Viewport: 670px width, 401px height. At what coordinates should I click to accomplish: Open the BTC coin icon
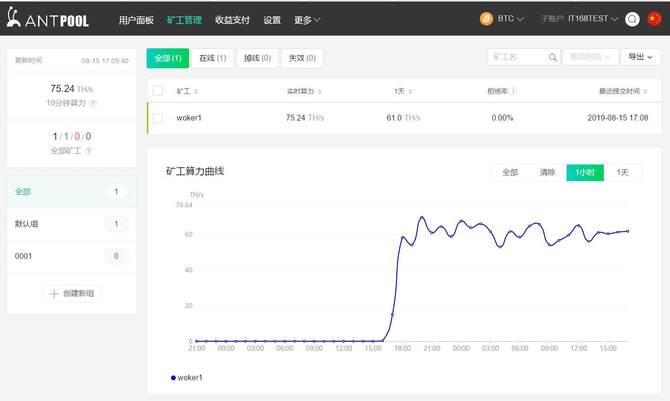(x=486, y=19)
